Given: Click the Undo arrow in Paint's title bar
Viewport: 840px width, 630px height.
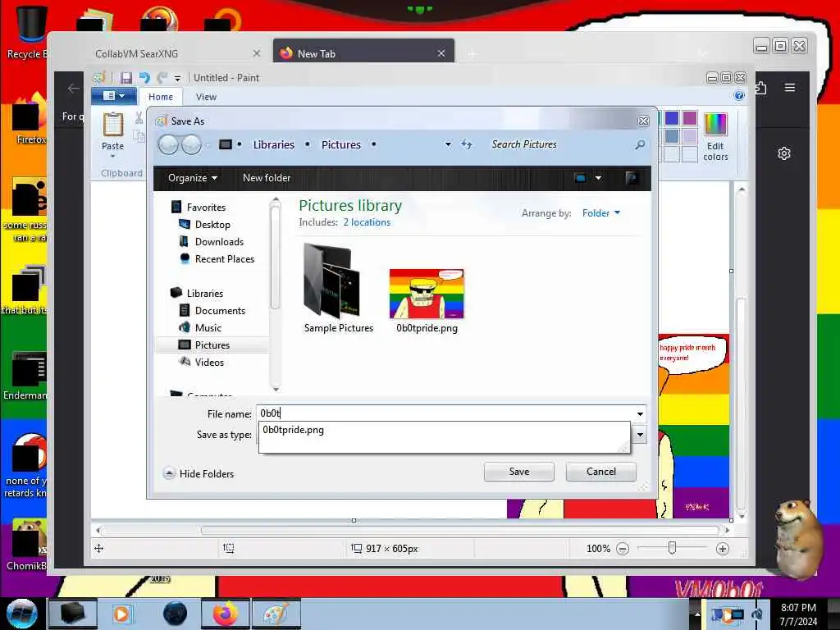Looking at the screenshot, I should 144,78.
